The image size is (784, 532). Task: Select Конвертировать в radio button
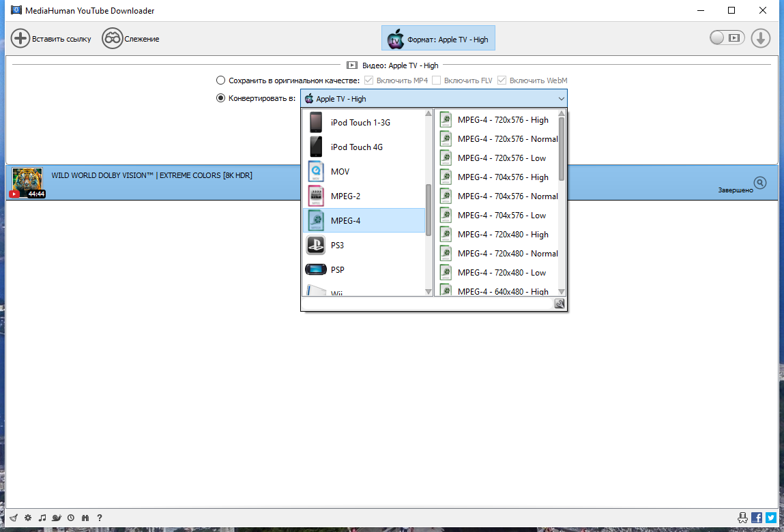pyautogui.click(x=220, y=98)
